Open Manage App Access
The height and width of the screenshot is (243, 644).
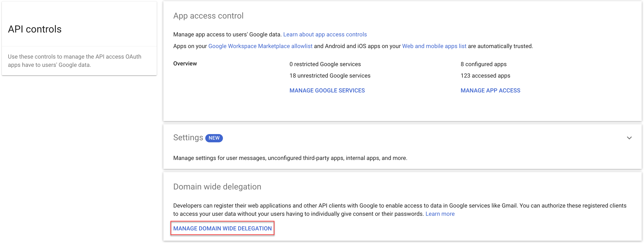click(490, 90)
